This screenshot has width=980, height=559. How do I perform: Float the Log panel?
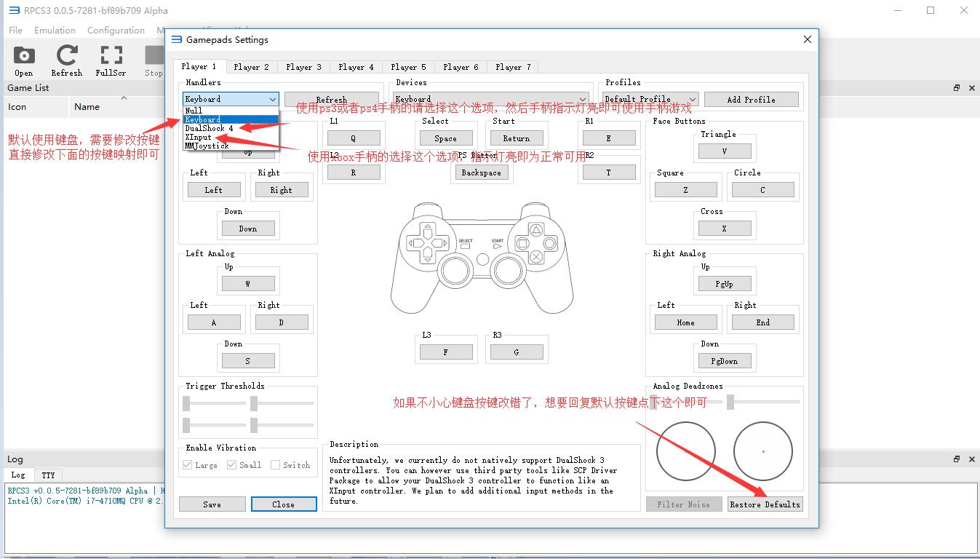957,459
